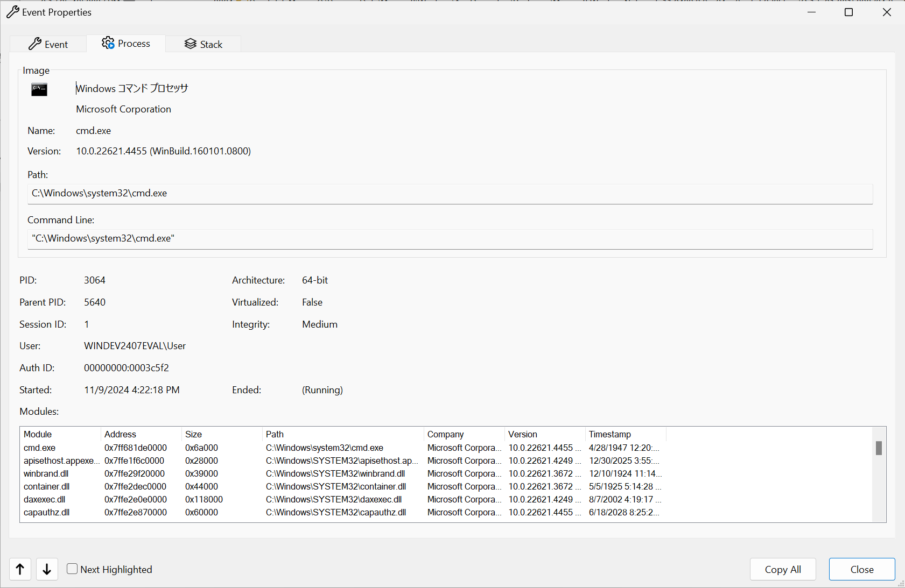
Task: Click inside the Command Line field
Action: click(x=450, y=239)
